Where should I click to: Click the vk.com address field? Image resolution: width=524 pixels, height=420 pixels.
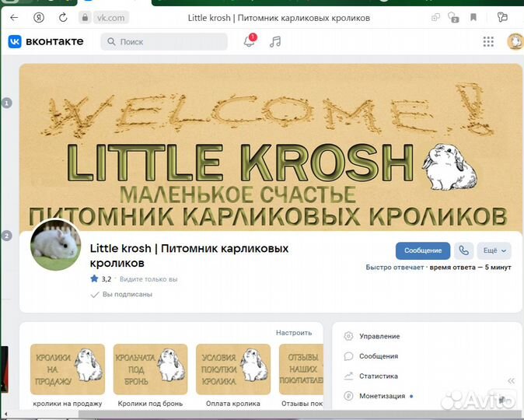tap(110, 18)
